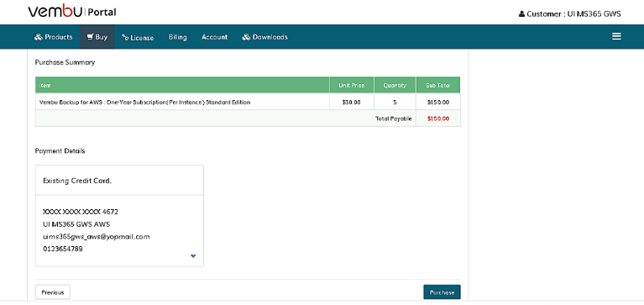Click the $150.00 total payable amount
This screenshot has height=305, width=644.
[437, 118]
